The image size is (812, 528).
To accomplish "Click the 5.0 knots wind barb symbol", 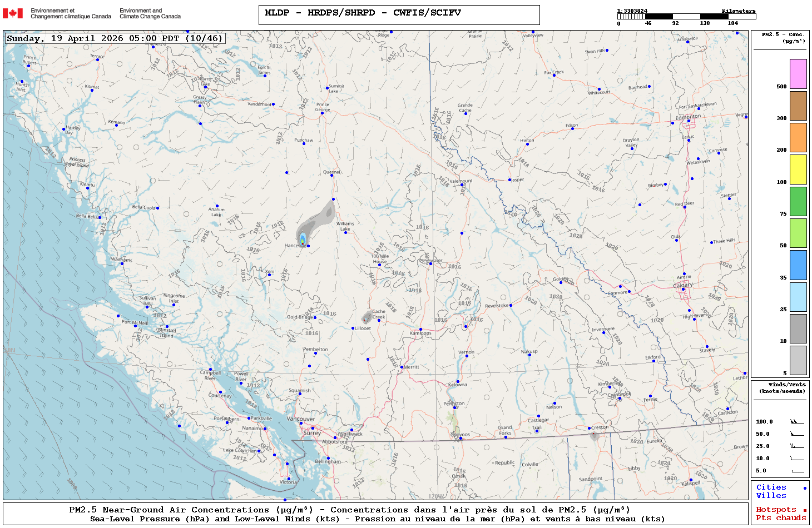I will point(797,471).
